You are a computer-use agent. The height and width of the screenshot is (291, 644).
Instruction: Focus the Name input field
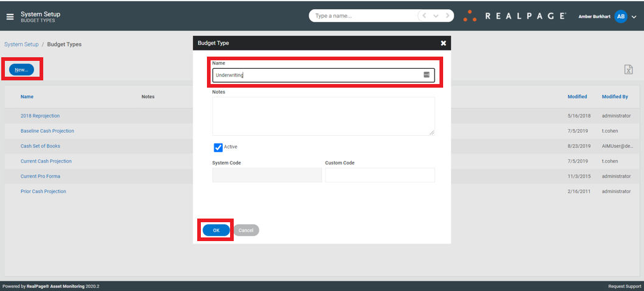coord(323,75)
